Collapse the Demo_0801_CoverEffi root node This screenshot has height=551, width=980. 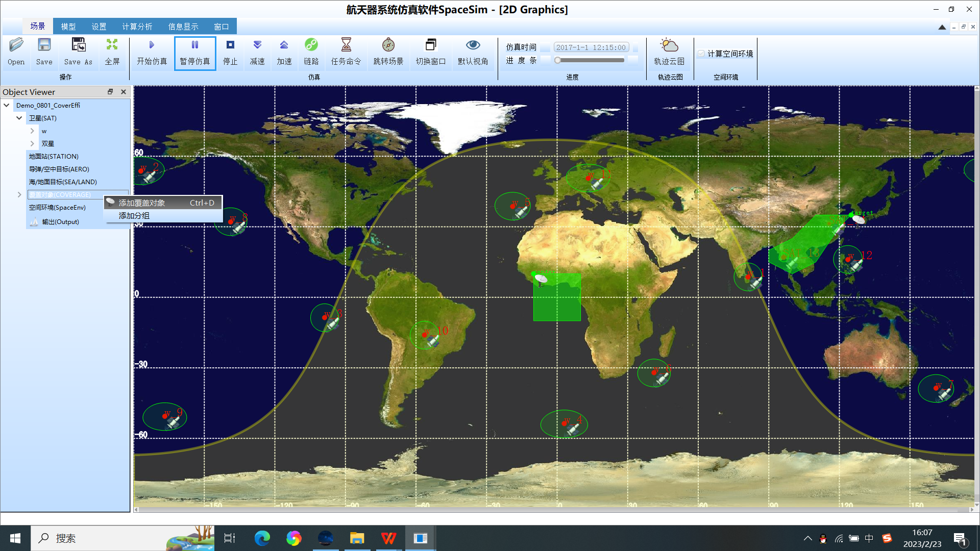point(7,105)
